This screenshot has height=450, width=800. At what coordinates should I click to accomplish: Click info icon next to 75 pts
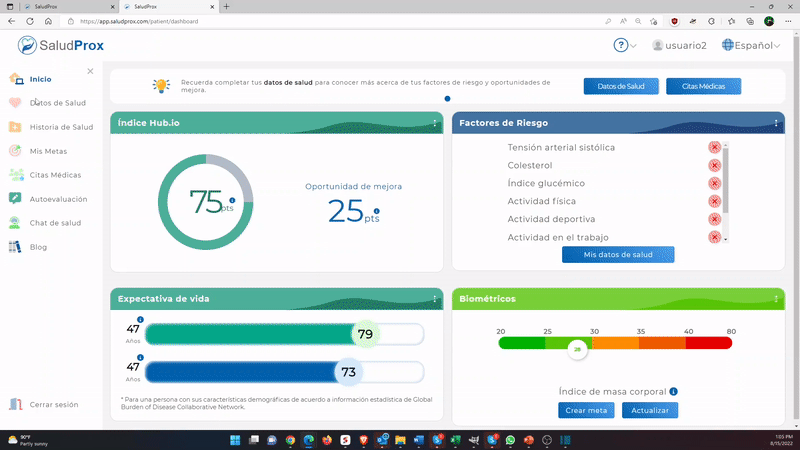[x=232, y=201]
